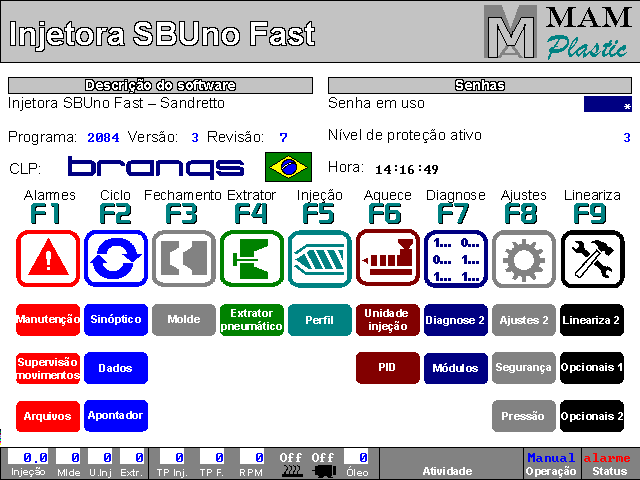
Task: Click the branqs CLP logo
Action: pyautogui.click(x=156, y=167)
